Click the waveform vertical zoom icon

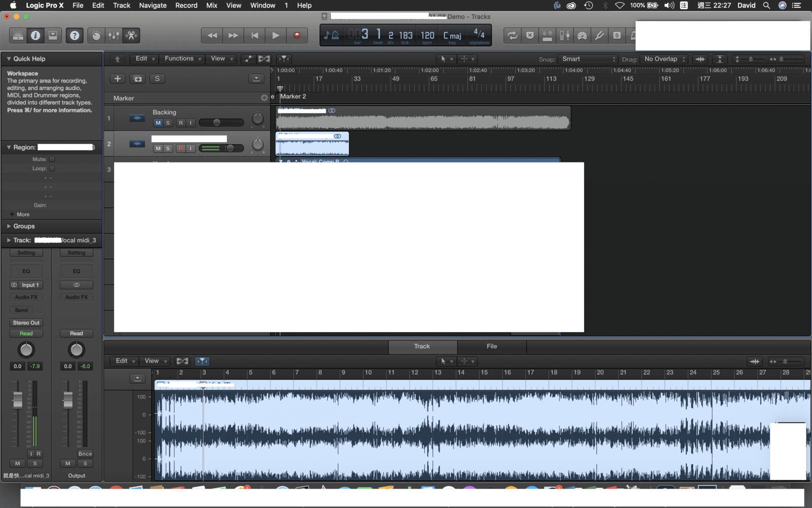700,59
